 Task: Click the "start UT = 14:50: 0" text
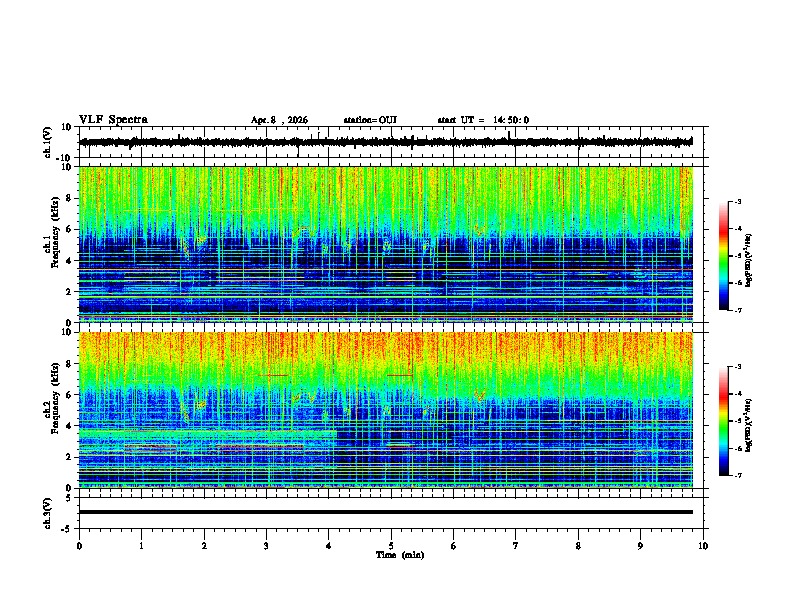[483, 120]
